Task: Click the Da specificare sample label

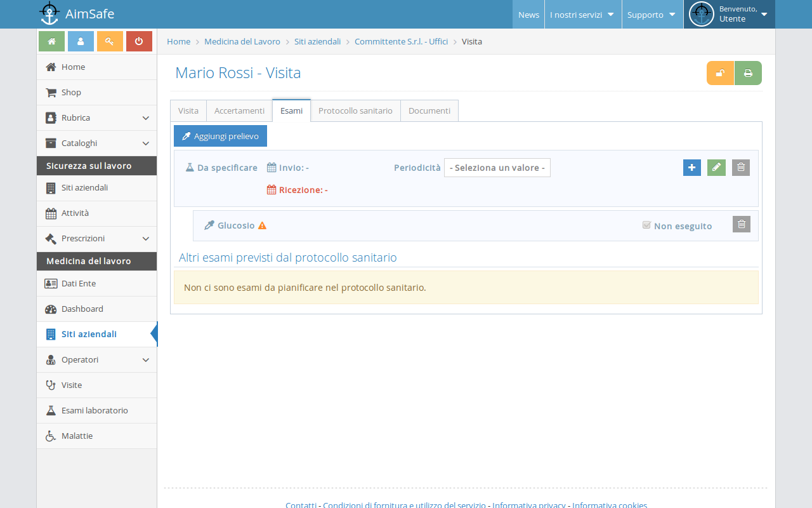Action: click(x=221, y=168)
